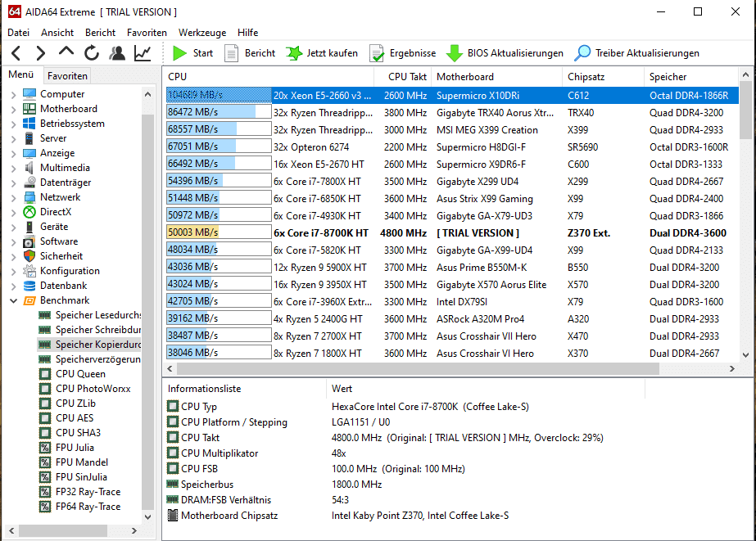Click the Multimedia speaker icon
The height and width of the screenshot is (541, 756).
pos(29,168)
